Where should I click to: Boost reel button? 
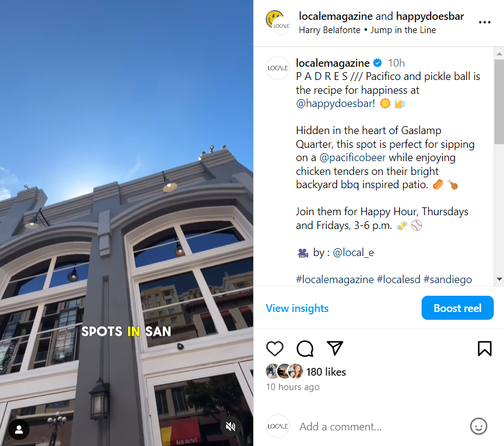[x=458, y=308]
